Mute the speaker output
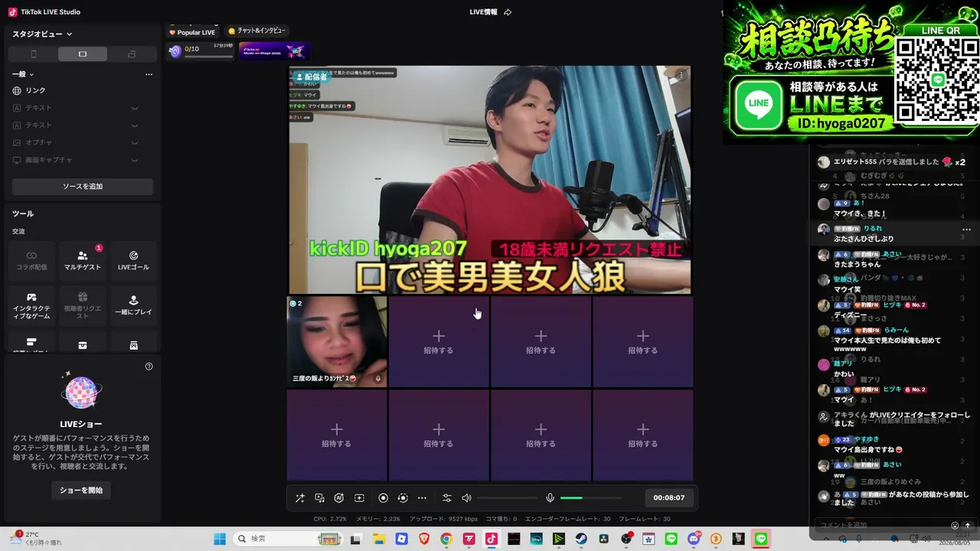980x551 pixels. [x=466, y=498]
